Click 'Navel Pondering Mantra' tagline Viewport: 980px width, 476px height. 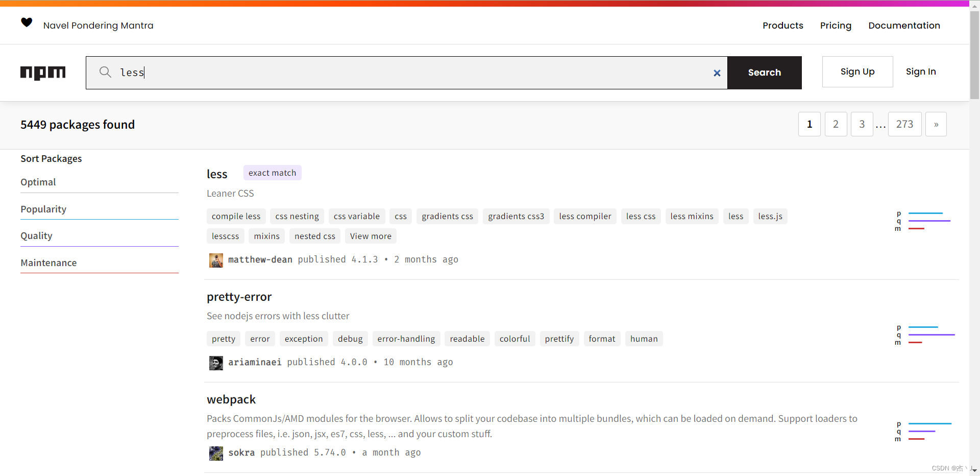tap(98, 26)
